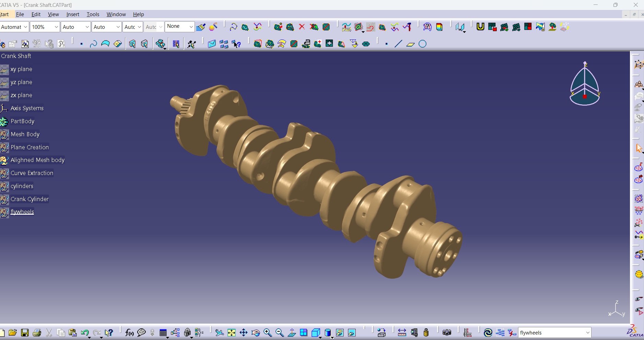Click the Undo arrow icon

click(x=85, y=332)
